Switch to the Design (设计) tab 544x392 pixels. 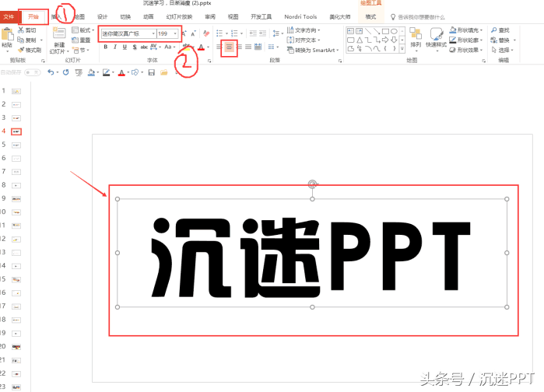[103, 16]
